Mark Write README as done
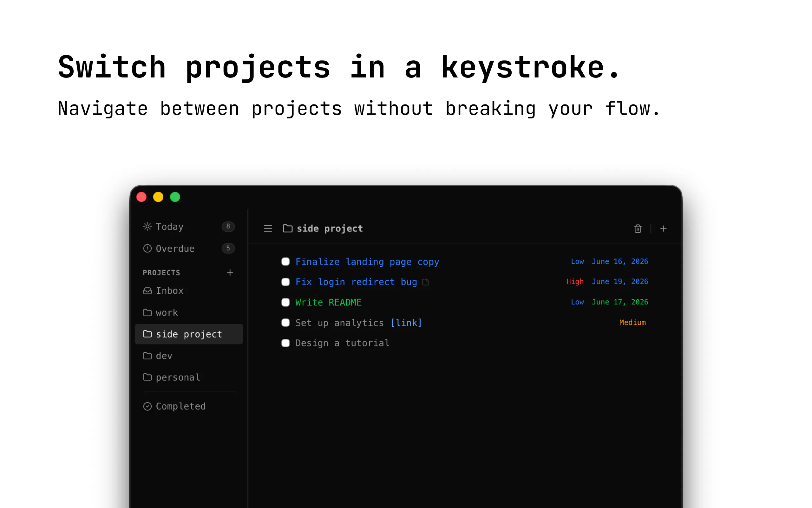This screenshot has height=508, width=812. point(285,302)
